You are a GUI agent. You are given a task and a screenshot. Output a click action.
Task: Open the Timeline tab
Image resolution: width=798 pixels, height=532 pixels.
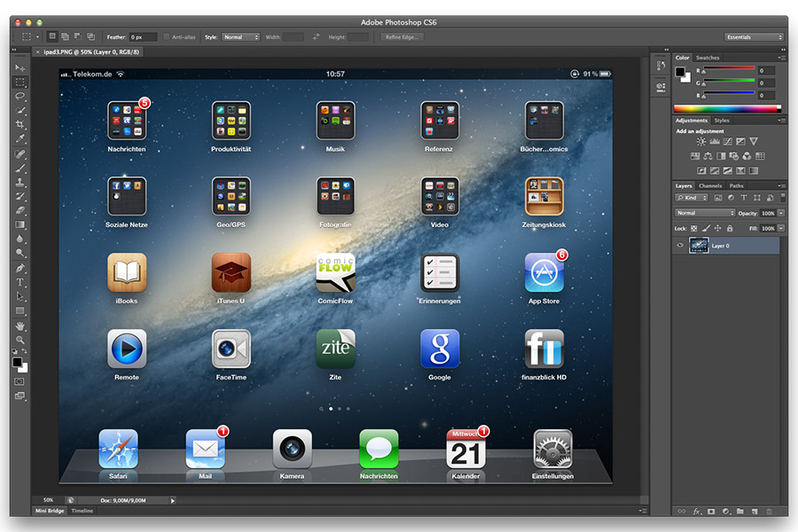point(82,511)
